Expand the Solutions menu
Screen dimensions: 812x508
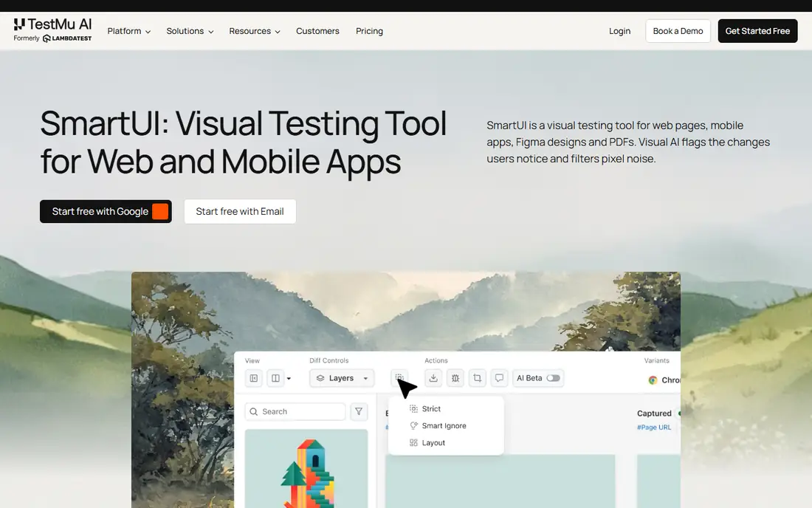(x=190, y=31)
